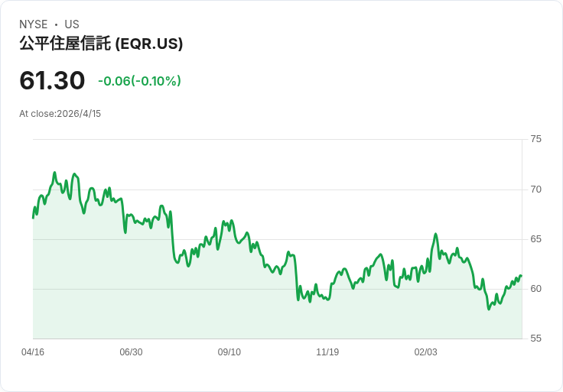Viewport: 563px width, 392px height.
Task: Click the rightmost end of the price line
Action: (x=521, y=276)
